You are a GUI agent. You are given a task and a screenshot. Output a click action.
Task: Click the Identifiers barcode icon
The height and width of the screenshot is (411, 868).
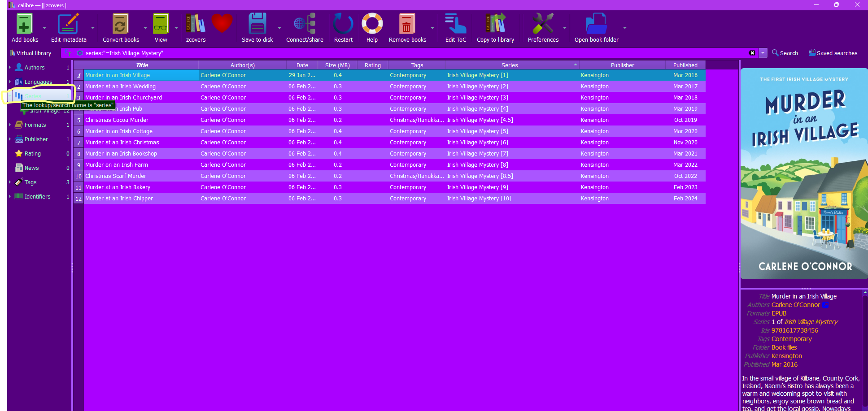pyautogui.click(x=19, y=196)
